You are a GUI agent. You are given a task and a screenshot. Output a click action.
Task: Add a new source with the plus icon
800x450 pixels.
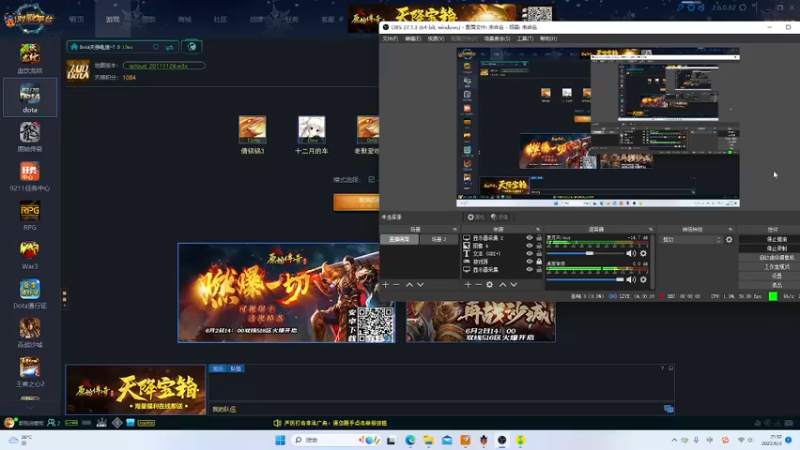pyautogui.click(x=468, y=284)
